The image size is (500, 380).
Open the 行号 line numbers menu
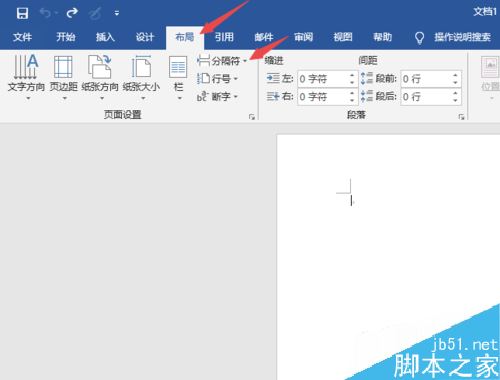217,79
